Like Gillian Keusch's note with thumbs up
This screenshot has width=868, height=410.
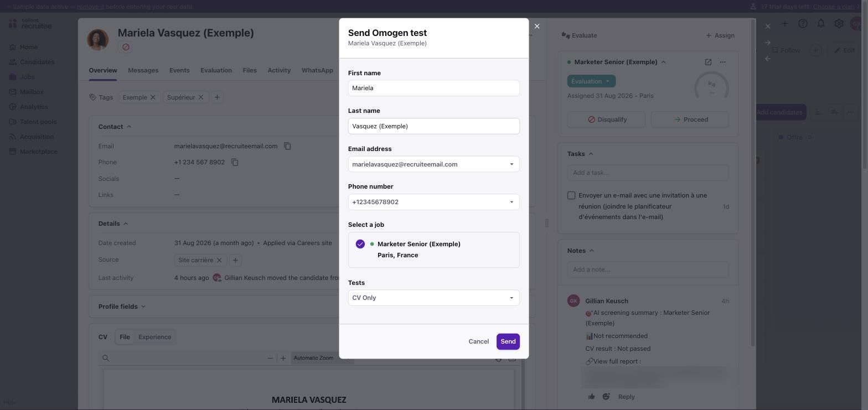click(x=592, y=397)
